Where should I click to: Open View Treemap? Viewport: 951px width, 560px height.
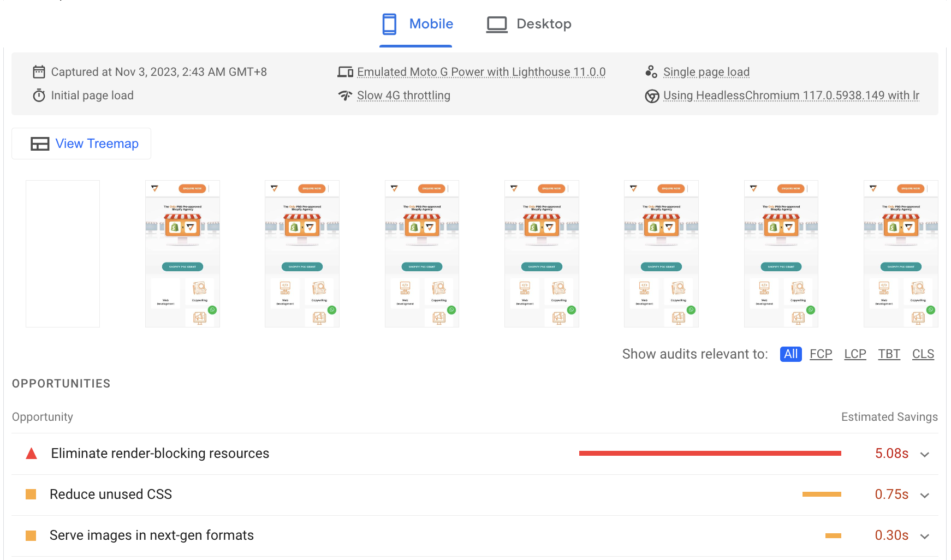click(x=81, y=144)
